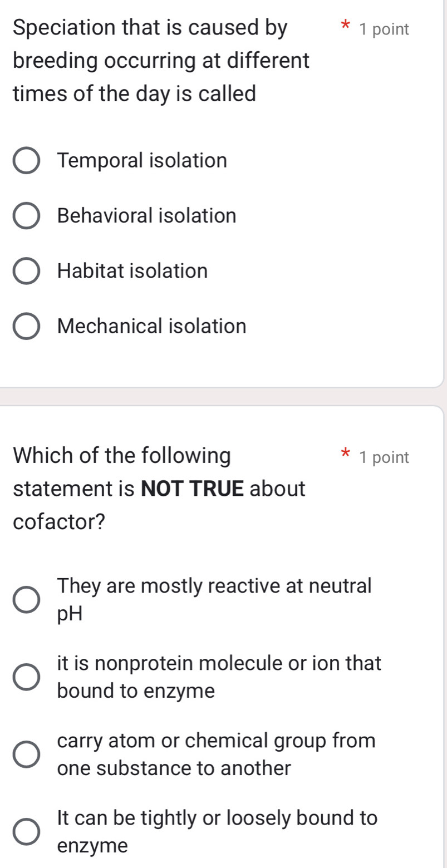Click the radio circle next to Temporal isolation
The image size is (447, 868).
pyautogui.click(x=26, y=161)
